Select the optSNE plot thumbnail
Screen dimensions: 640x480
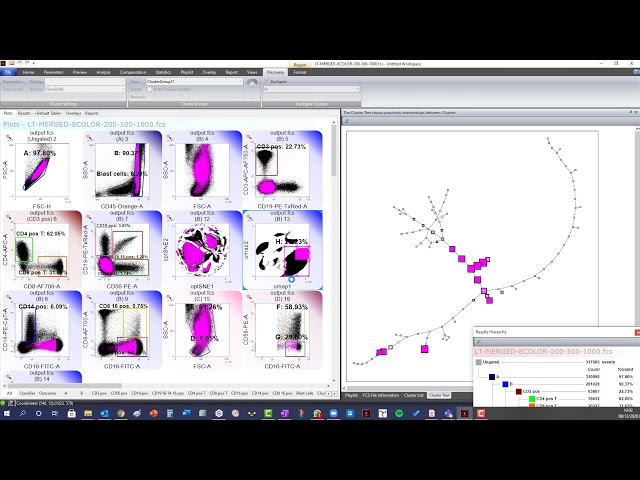point(202,250)
